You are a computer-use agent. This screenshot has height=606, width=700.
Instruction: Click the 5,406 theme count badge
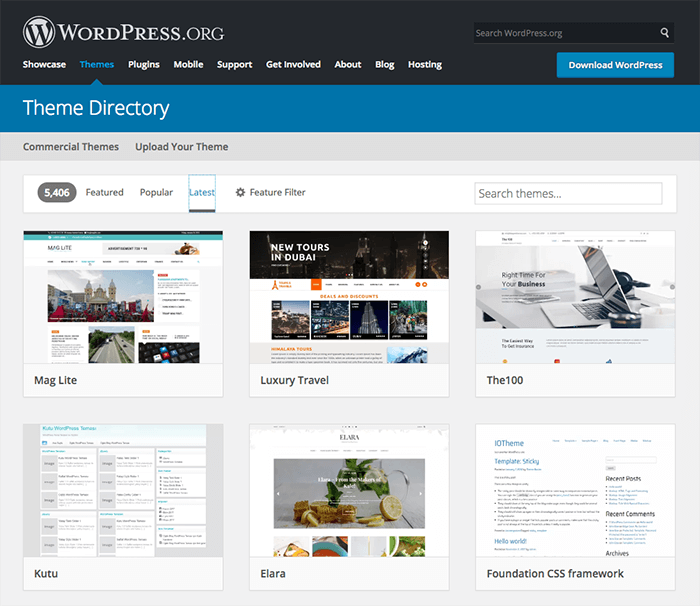pos(57,192)
